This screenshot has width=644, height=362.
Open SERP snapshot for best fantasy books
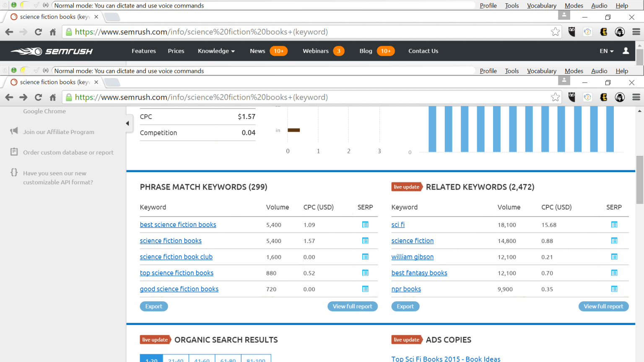click(614, 273)
